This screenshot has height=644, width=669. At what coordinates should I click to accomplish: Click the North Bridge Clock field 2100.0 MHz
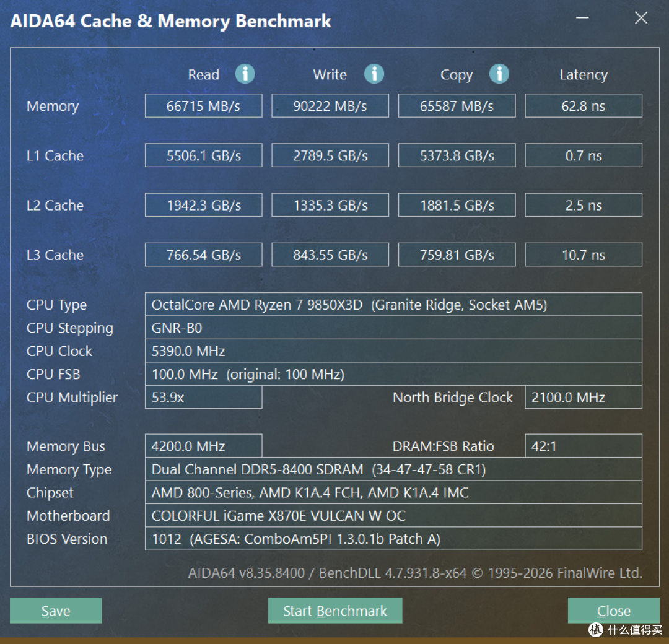tap(584, 397)
